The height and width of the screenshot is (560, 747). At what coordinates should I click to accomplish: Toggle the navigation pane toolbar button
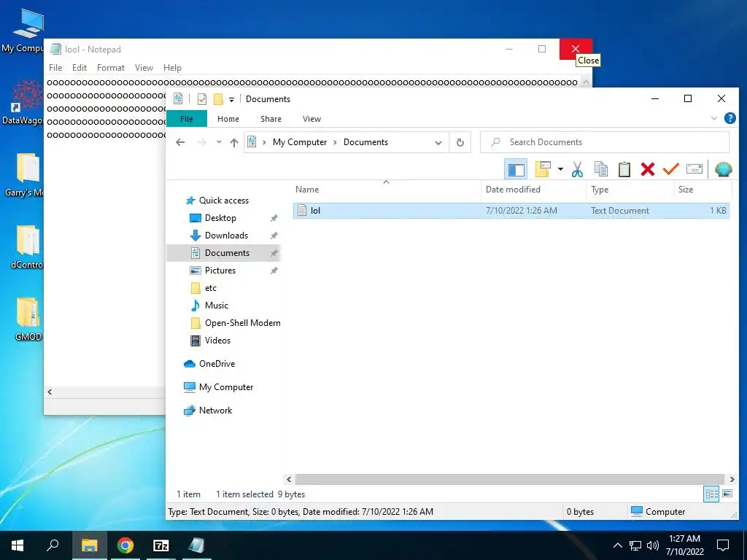pos(516,169)
